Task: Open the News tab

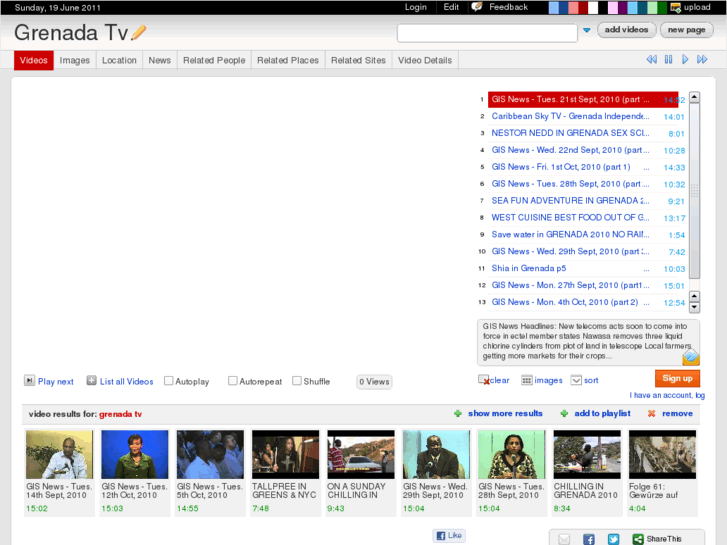Action: tap(159, 60)
